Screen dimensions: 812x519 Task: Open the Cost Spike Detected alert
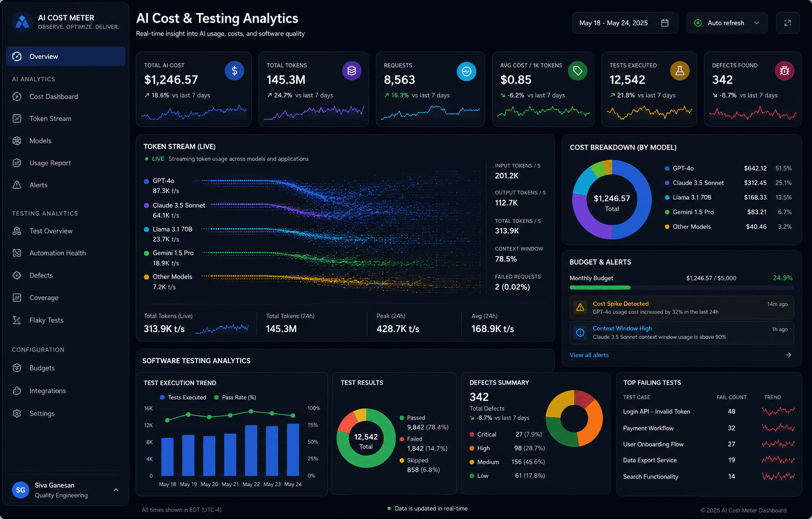click(x=682, y=307)
